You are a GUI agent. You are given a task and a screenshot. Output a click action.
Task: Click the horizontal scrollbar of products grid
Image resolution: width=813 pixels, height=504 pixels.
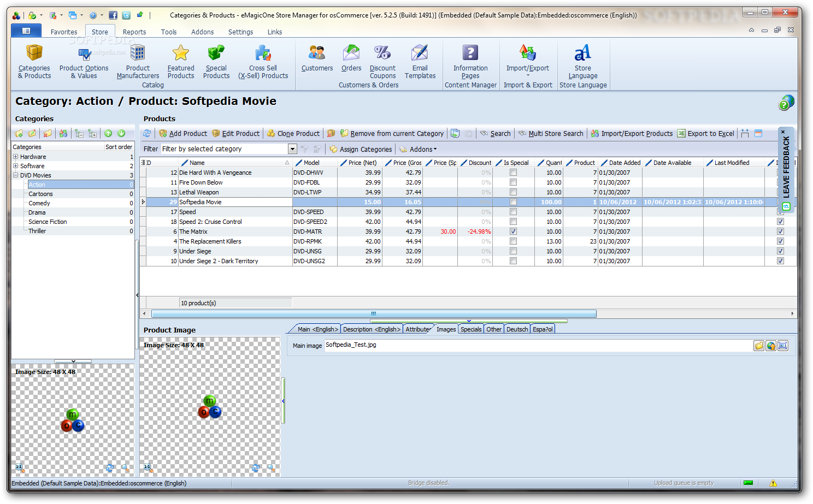tap(374, 313)
